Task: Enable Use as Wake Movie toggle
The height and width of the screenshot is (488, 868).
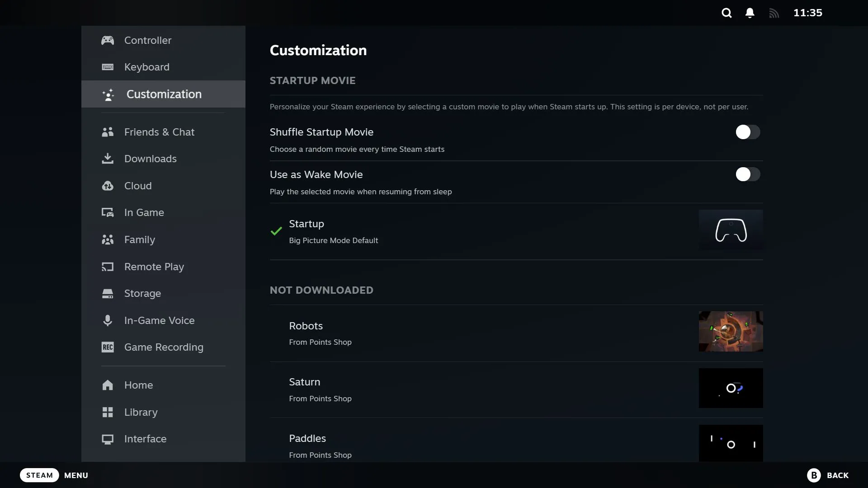Action: 748,174
